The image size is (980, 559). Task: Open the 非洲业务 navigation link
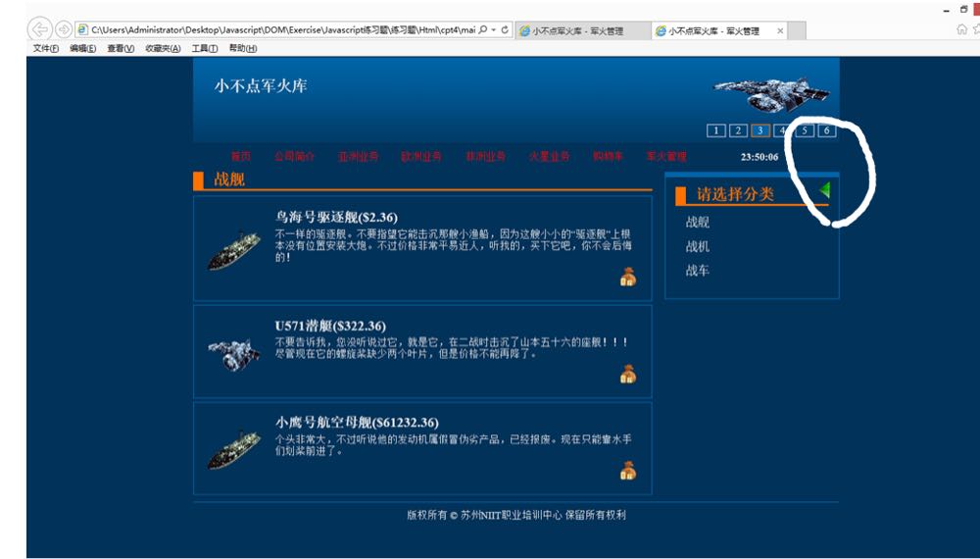tap(486, 156)
